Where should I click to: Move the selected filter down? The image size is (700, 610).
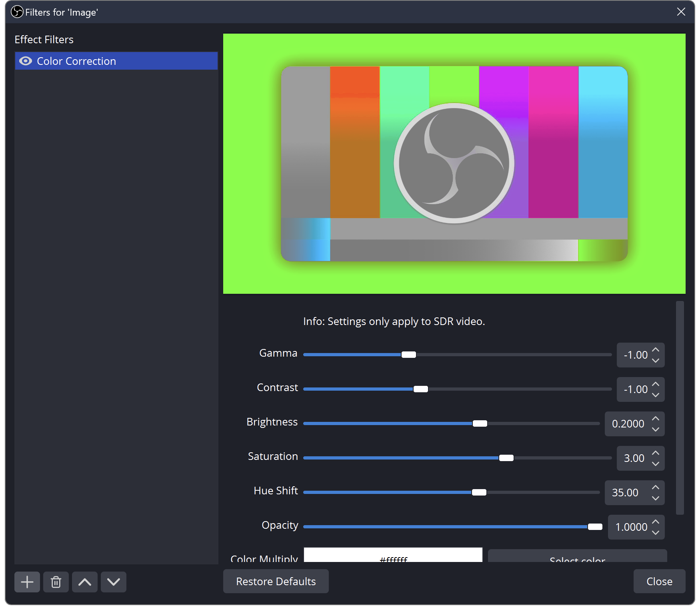(x=113, y=582)
